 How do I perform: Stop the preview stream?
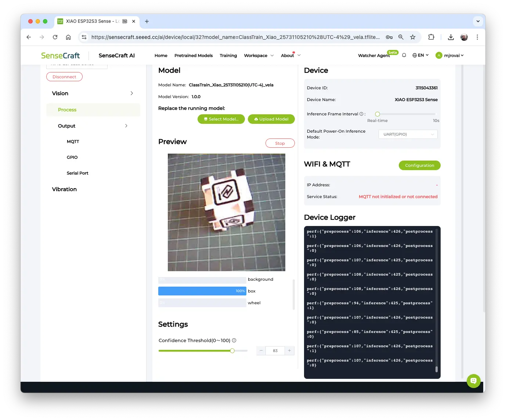tap(280, 143)
